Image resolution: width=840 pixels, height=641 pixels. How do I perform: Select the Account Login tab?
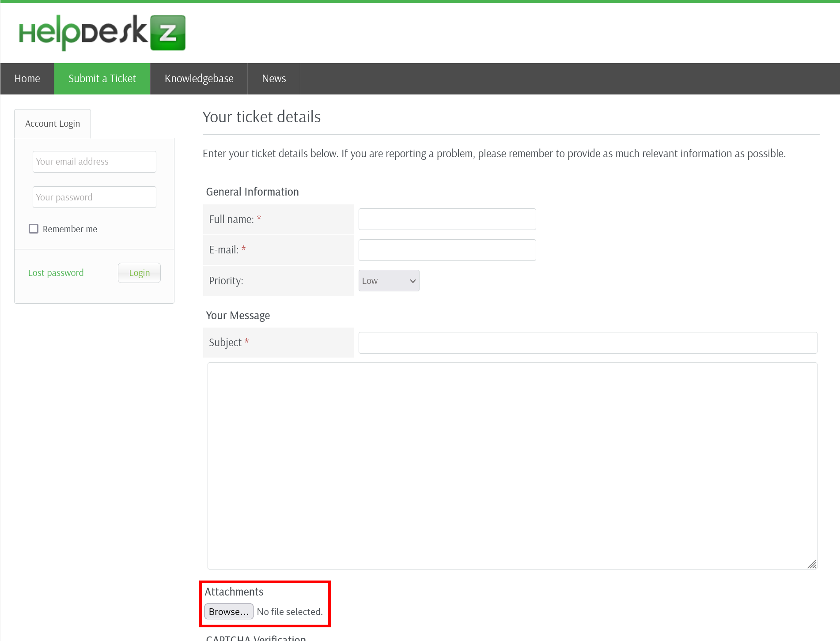pos(53,124)
